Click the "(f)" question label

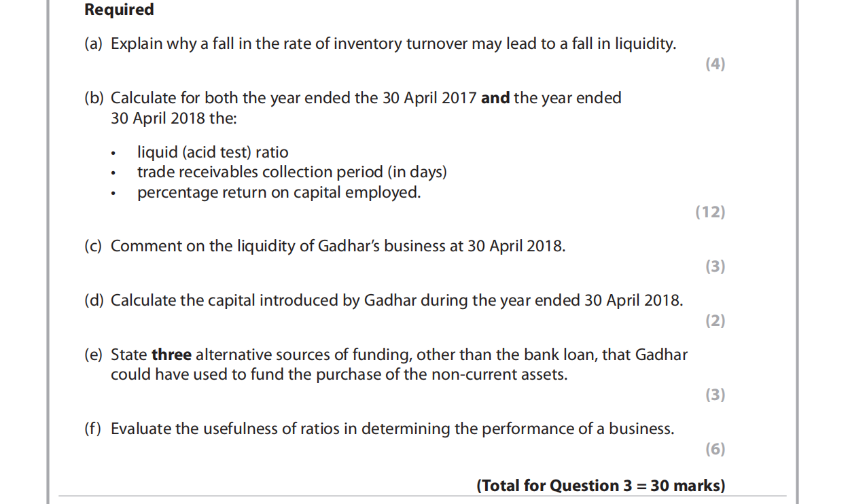click(92, 429)
